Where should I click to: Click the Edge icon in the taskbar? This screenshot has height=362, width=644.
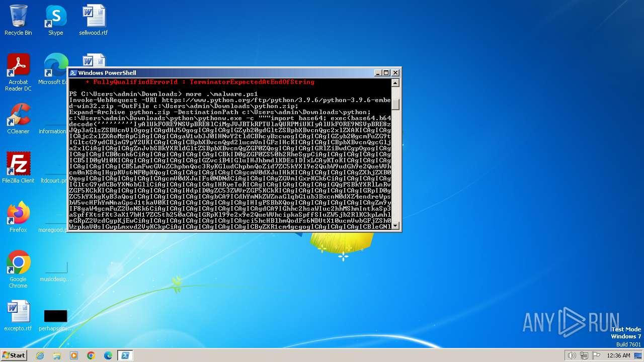[108, 355]
